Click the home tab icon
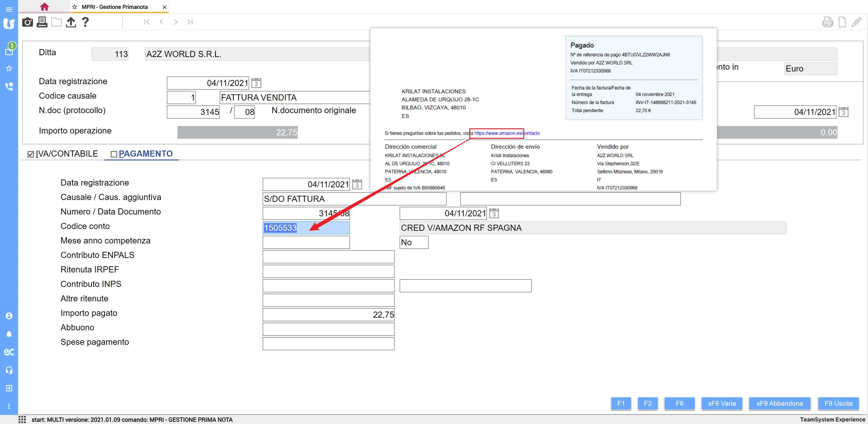This screenshot has width=868, height=424. click(44, 7)
